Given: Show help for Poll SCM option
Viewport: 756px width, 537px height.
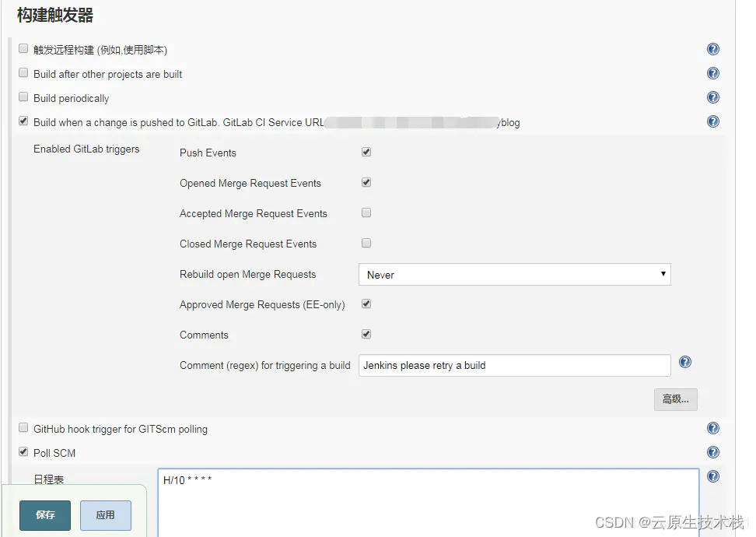Looking at the screenshot, I should point(712,452).
